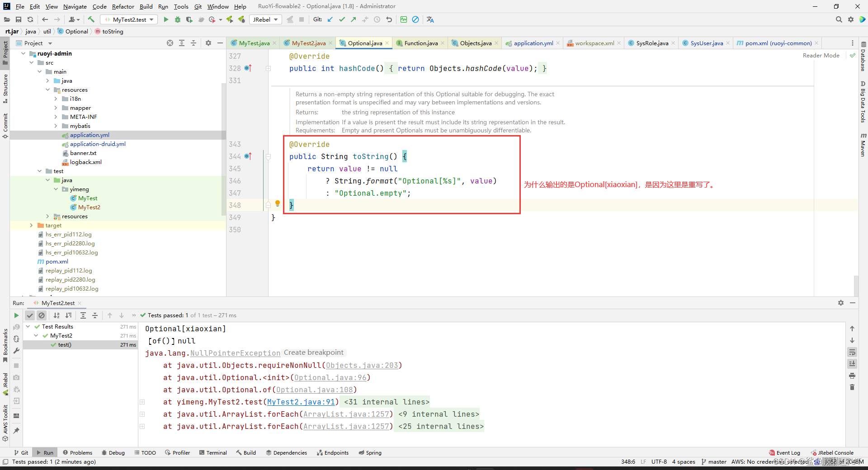This screenshot has width=868, height=470.
Task: Run MyTest2.test with the green play icon
Action: click(x=166, y=19)
